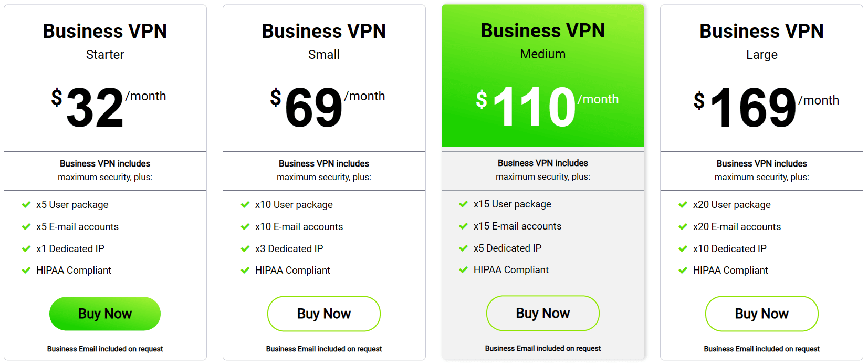Click Buy Now for Business VPN Large

point(761,314)
